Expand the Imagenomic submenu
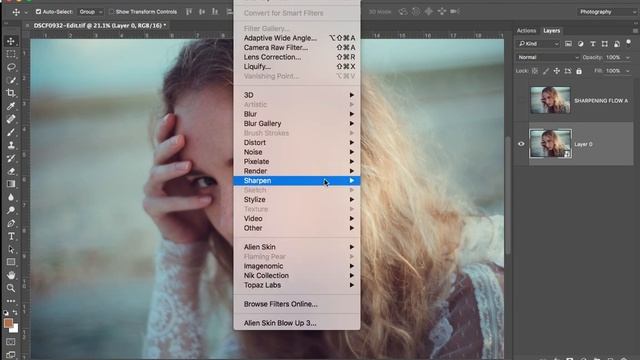Viewport: 640px width, 360px height. pyautogui.click(x=297, y=266)
